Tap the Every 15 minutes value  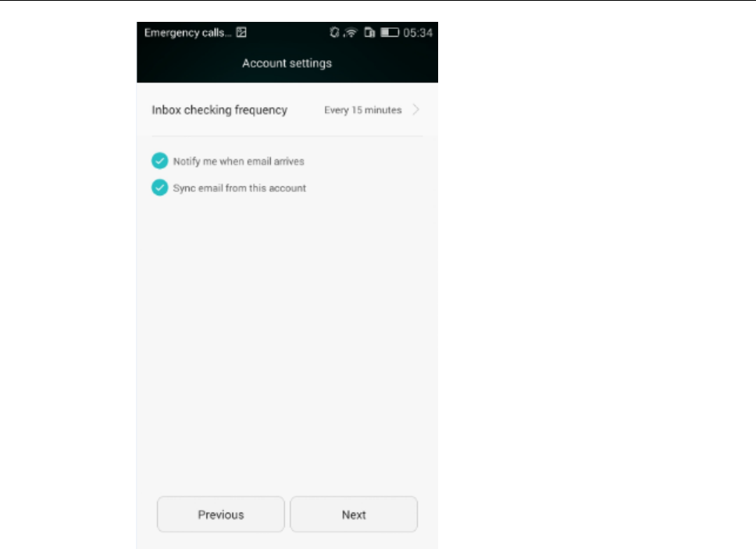pos(363,110)
